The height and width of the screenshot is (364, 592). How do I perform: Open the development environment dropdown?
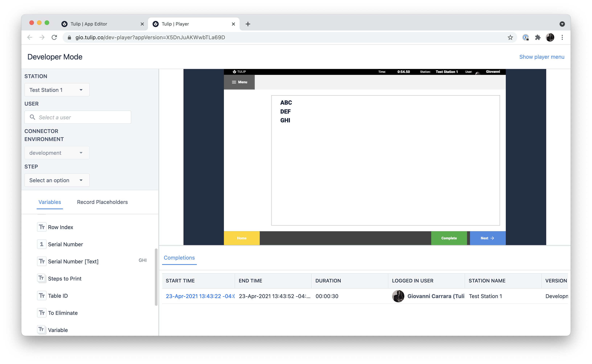coord(57,153)
